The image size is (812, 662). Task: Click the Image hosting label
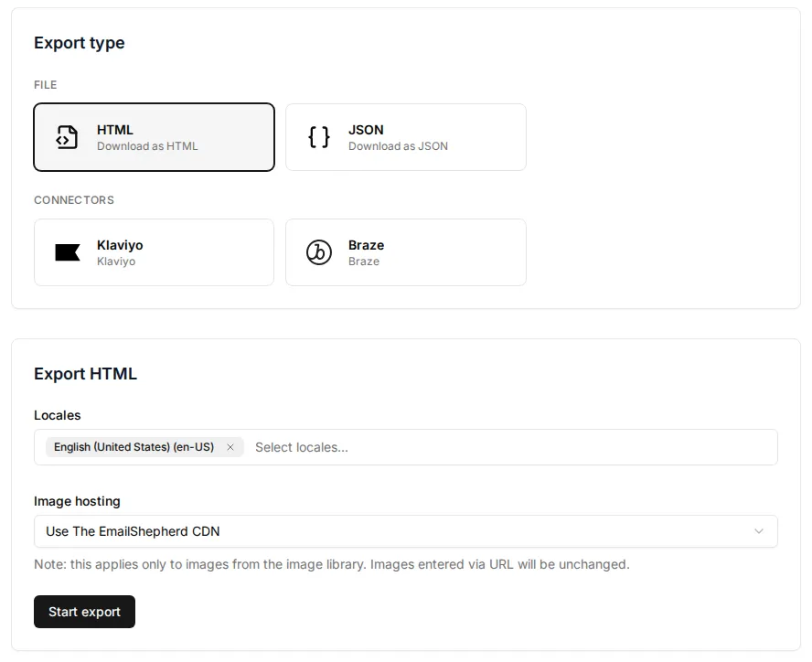click(77, 501)
